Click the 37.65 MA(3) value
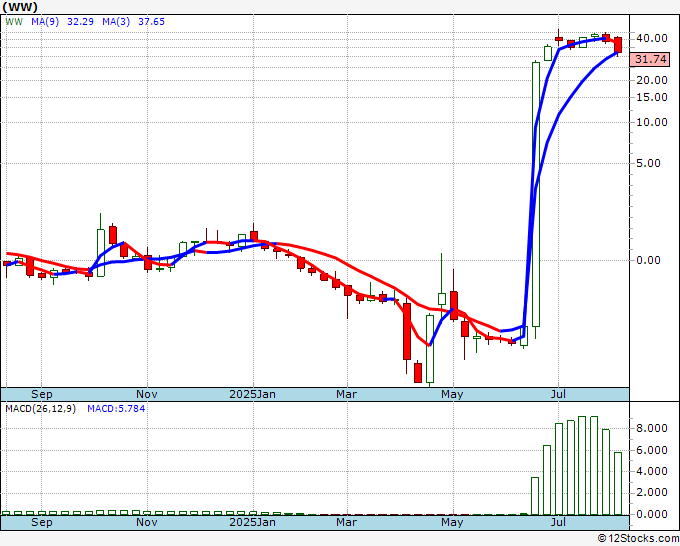The width and height of the screenshot is (680, 546). 151,21
